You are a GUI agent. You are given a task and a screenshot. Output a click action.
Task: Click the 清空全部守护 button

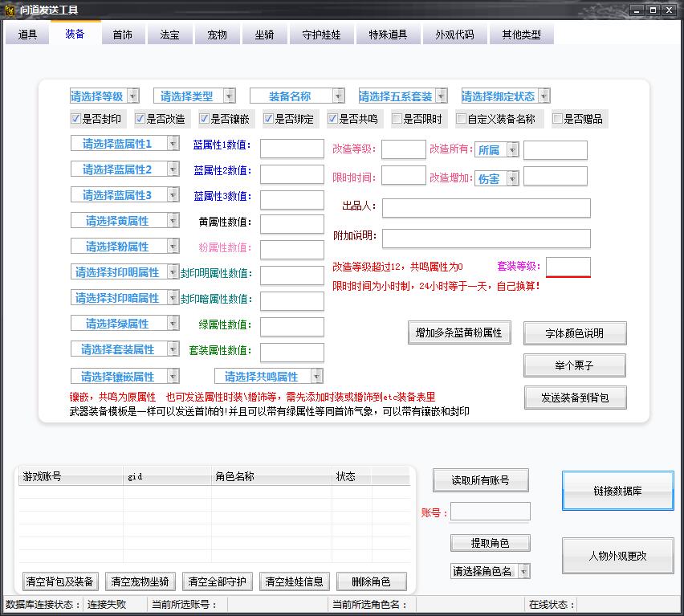[x=218, y=581]
